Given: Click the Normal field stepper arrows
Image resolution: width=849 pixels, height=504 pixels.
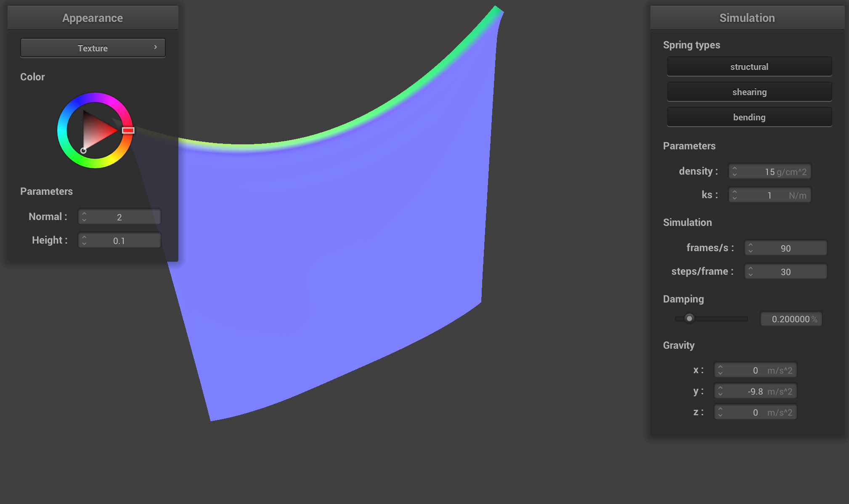Looking at the screenshot, I should pyautogui.click(x=84, y=217).
